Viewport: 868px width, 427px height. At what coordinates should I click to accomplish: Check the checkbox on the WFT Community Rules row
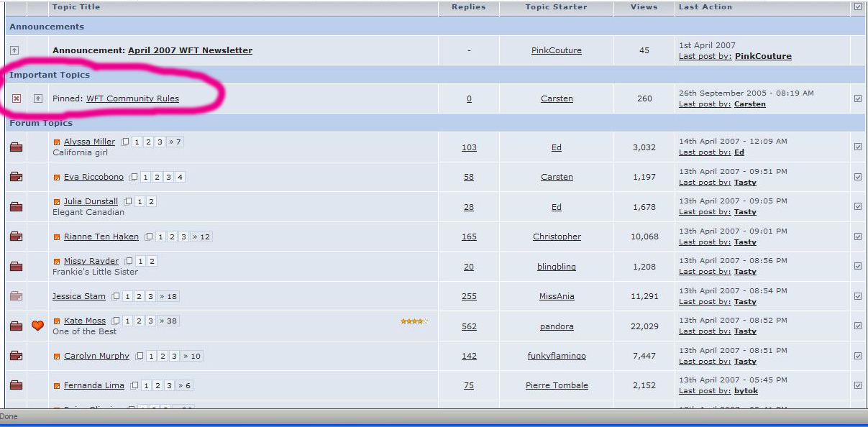[x=857, y=98]
